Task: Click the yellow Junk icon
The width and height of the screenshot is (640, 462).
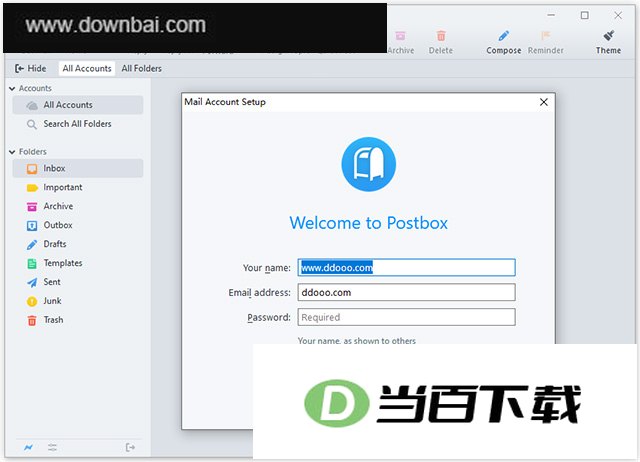Action: [32, 301]
